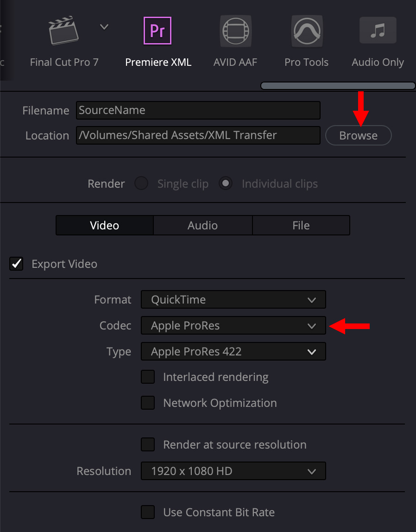416x532 pixels.
Task: Switch to the Audio tab
Action: point(203,225)
